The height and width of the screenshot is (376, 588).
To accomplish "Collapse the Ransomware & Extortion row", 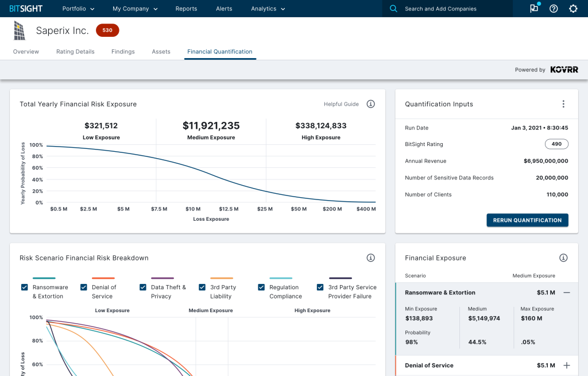I will click(x=567, y=293).
